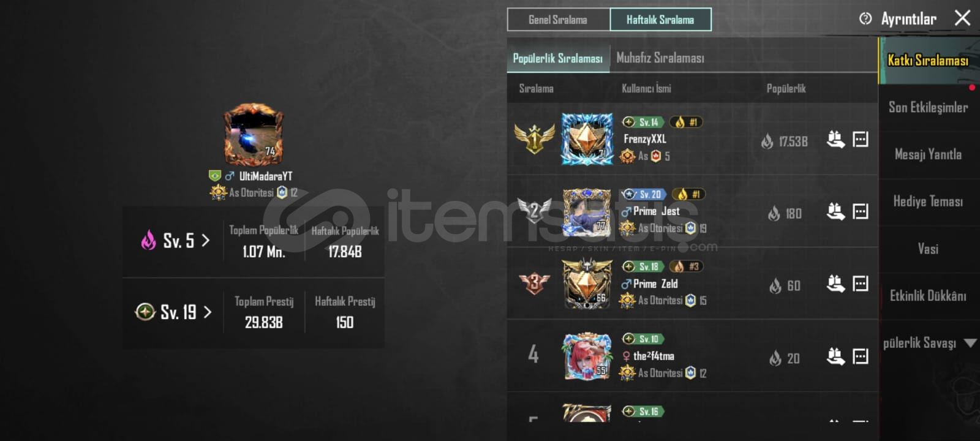Open Son Etkileşimler side menu
The height and width of the screenshot is (441, 980).
pos(929,108)
